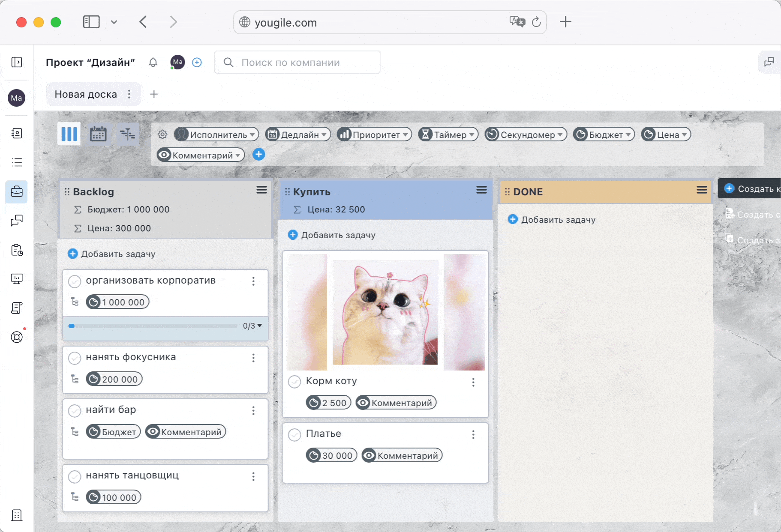This screenshot has height=532, width=781.
Task: Open the Дедлайн sticker dropdown
Action: pos(298,134)
